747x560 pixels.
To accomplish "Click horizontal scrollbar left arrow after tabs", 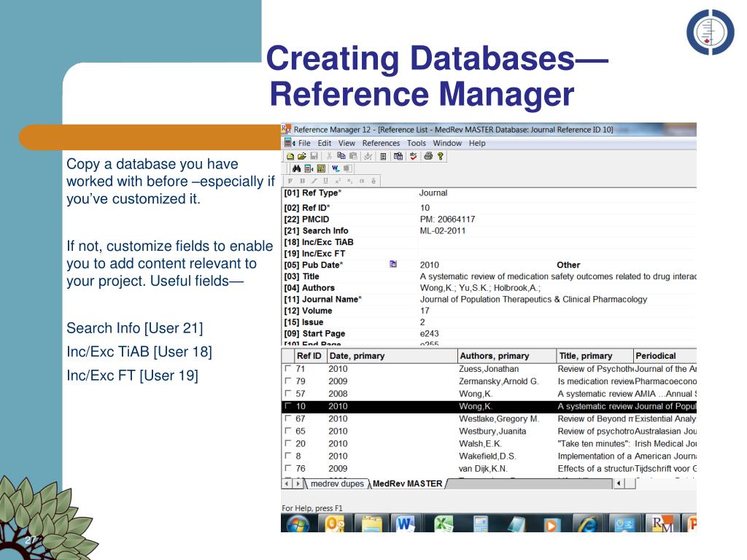I will point(619,483).
